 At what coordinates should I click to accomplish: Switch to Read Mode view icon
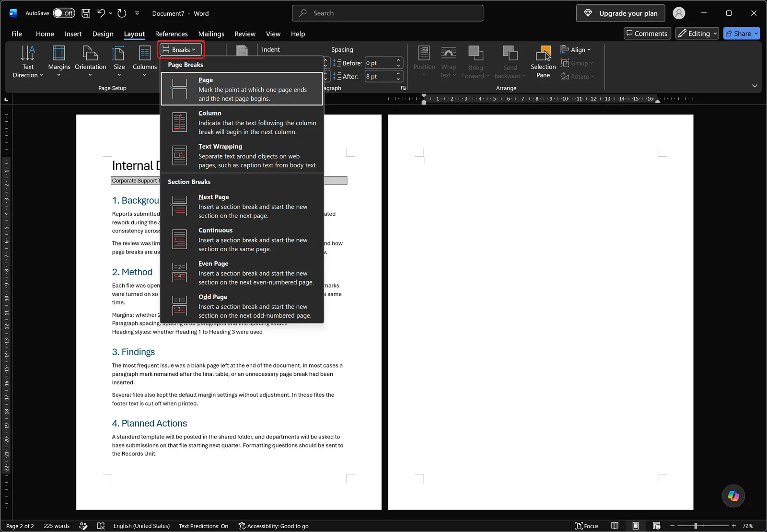(615, 526)
